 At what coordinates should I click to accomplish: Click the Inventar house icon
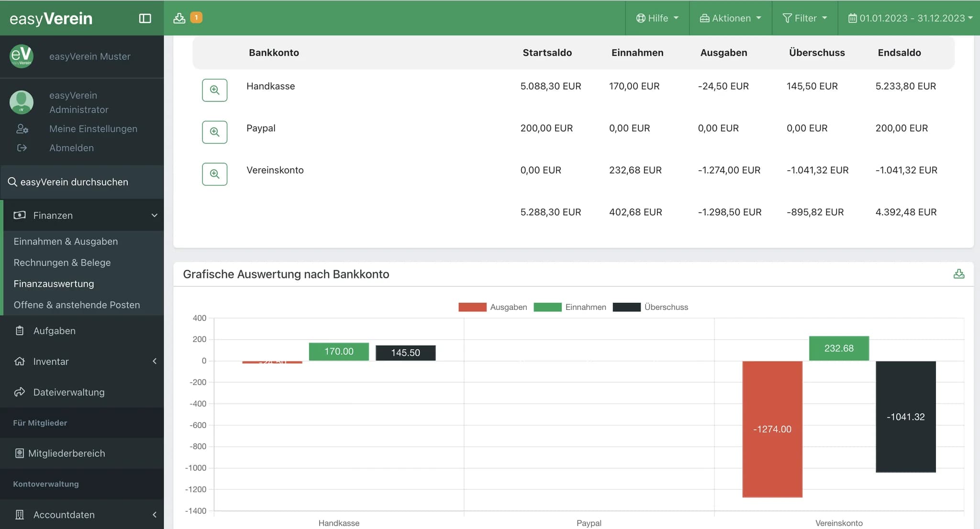coord(20,361)
